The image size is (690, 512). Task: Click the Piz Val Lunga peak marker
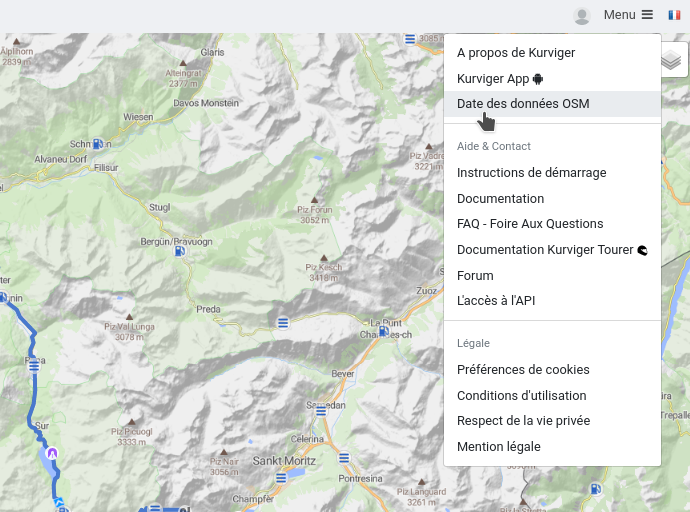[x=129, y=317]
